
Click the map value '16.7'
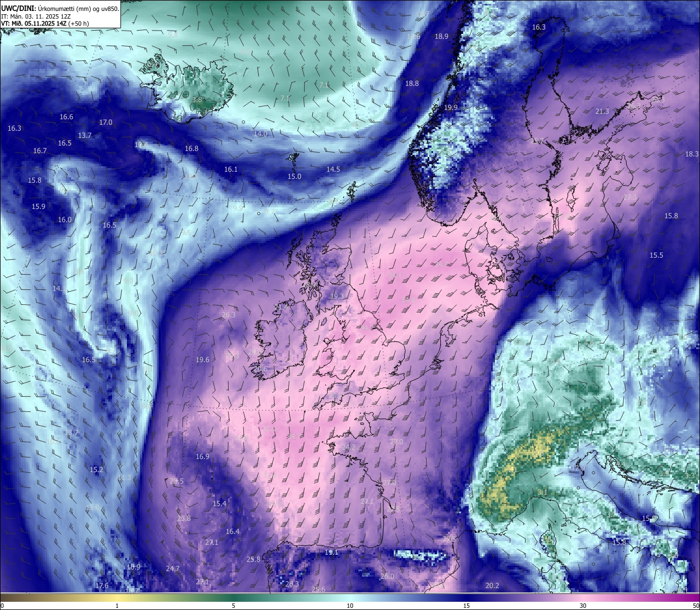(40, 150)
